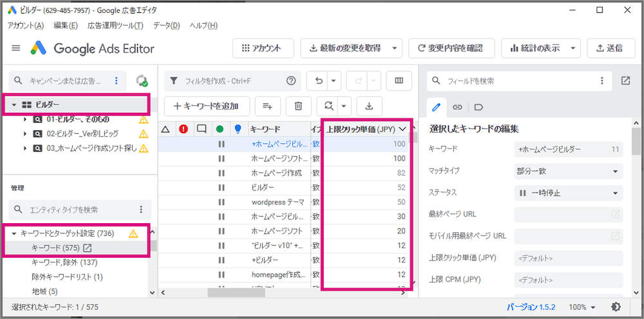Open the 統計の表示 dropdown arrow
The image size is (644, 319).
(x=573, y=48)
